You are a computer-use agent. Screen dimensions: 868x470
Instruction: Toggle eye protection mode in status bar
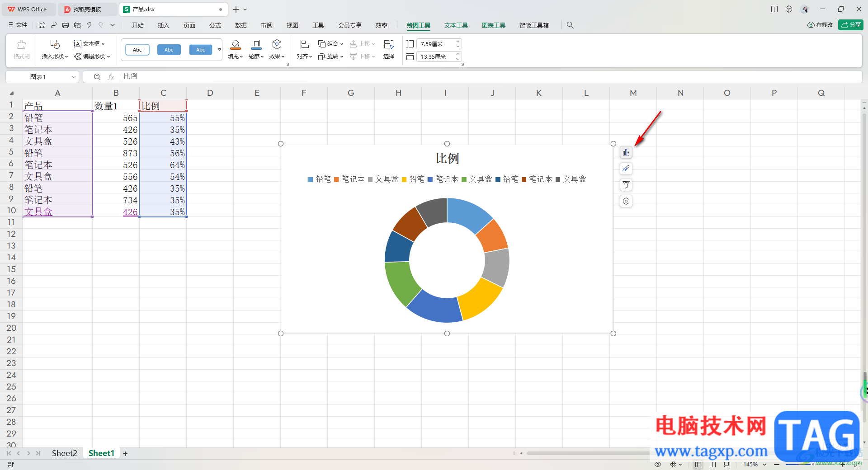click(x=658, y=465)
